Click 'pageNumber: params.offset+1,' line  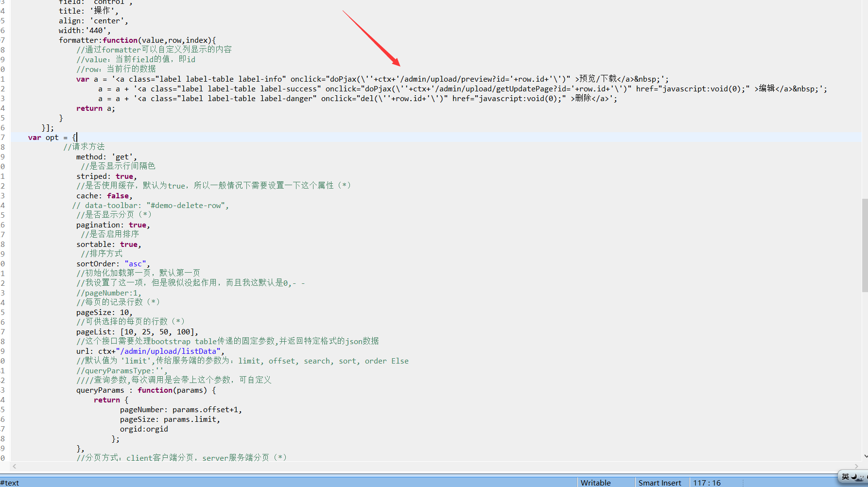pos(181,410)
